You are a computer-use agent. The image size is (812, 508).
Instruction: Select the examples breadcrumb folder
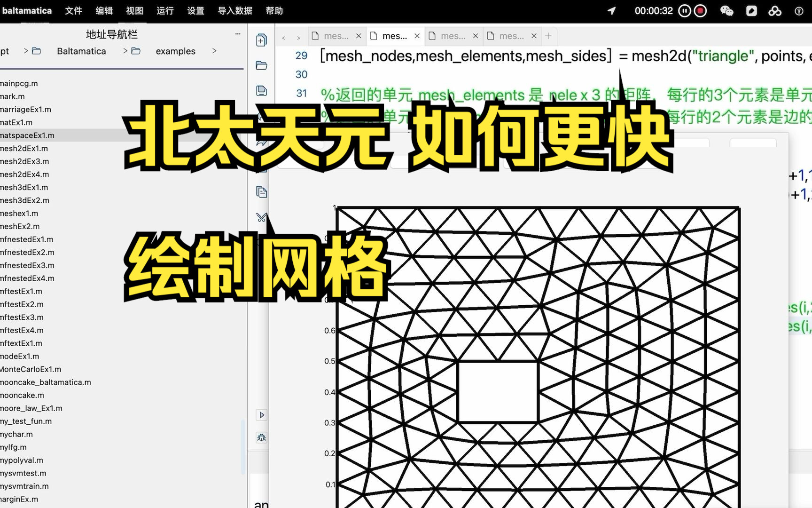tap(175, 51)
